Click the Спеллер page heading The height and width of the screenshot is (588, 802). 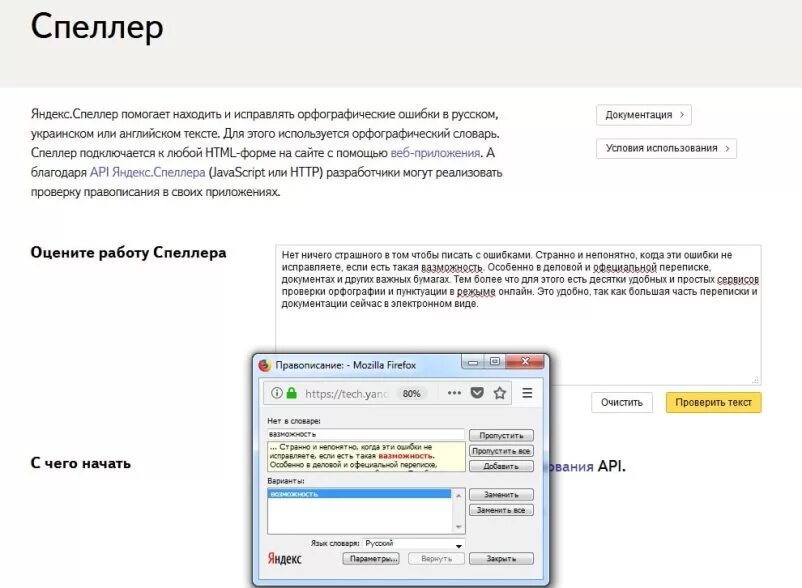point(97,27)
